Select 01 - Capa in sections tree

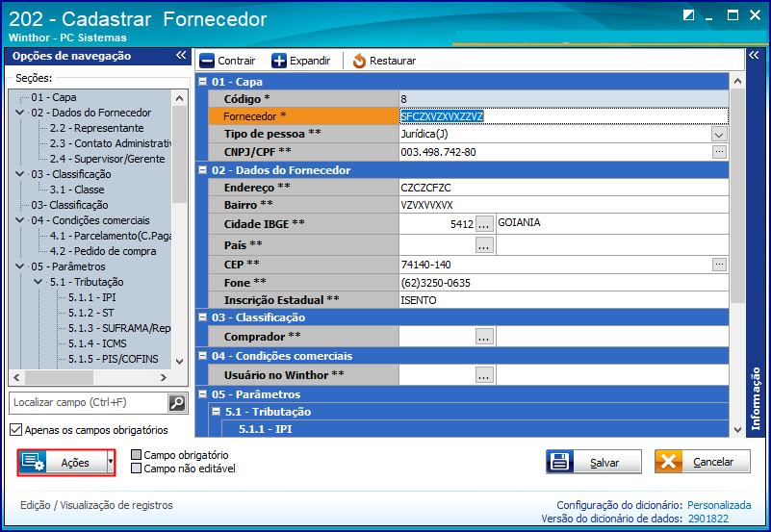point(54,97)
